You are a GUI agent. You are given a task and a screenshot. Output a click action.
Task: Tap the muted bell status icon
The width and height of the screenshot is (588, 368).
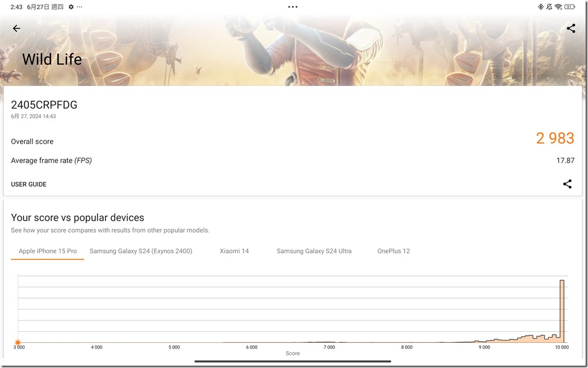click(x=549, y=7)
